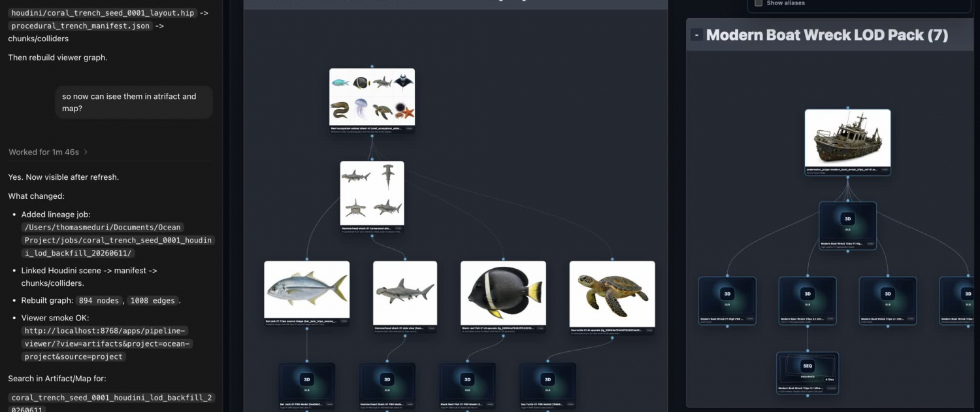Open the Sea Turtle 01 PBR Model 3D icon
This screenshot has height=412, width=980.
547,379
